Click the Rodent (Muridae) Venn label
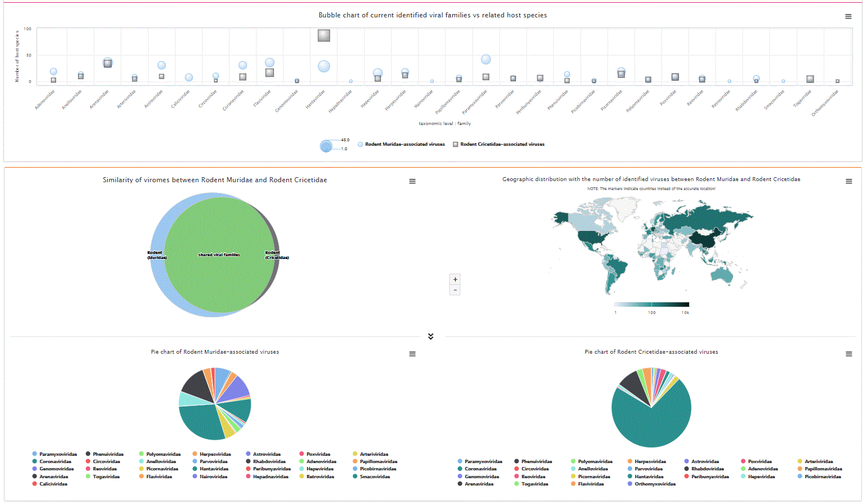Image resolution: width=863 pixels, height=504 pixels. tap(156, 255)
